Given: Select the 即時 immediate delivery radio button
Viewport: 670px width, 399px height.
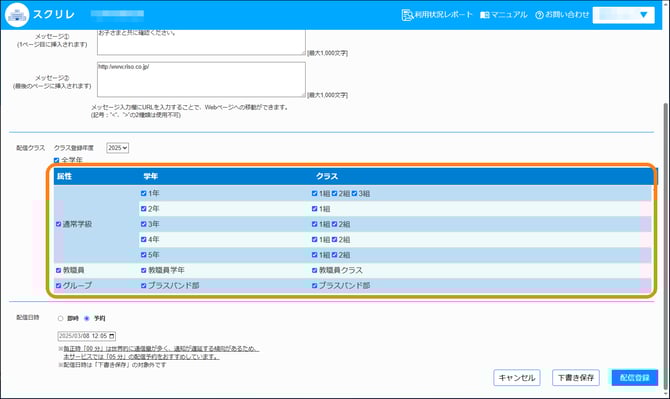Looking at the screenshot, I should (60, 318).
